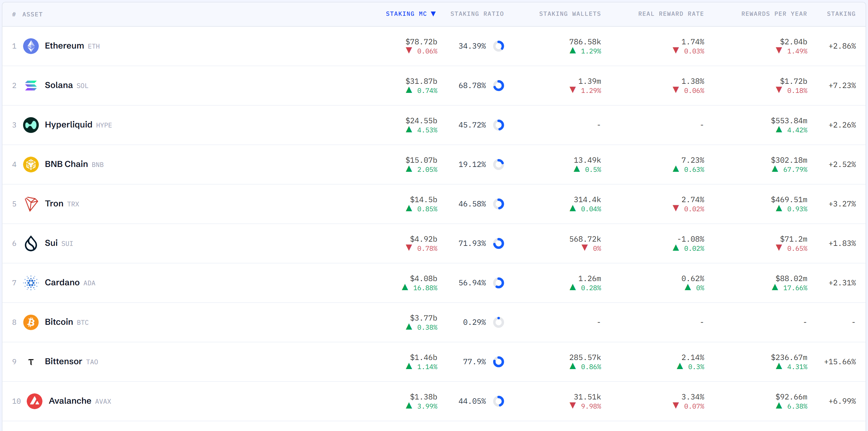Sort by the Asset column header

click(32, 14)
